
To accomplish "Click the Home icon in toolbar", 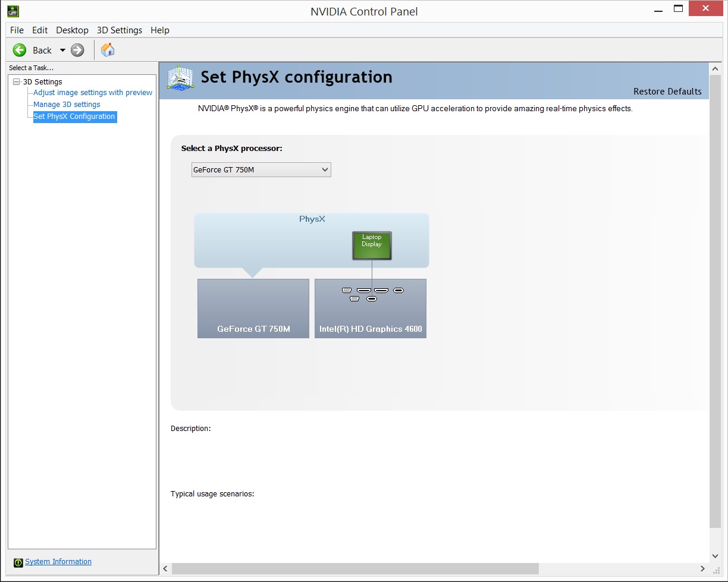I will click(108, 50).
